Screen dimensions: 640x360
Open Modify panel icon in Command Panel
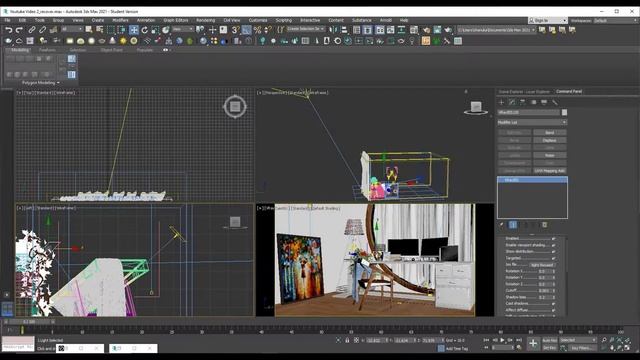click(x=512, y=102)
